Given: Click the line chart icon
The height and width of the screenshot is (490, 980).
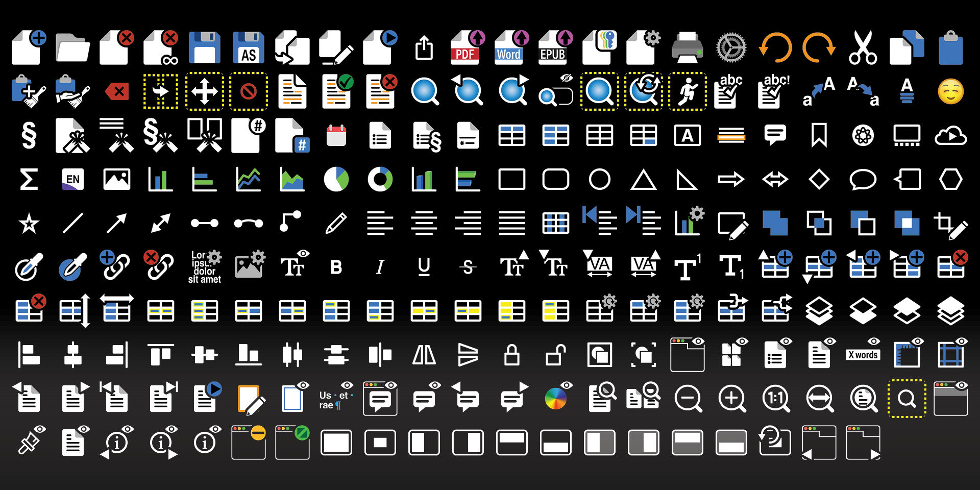Looking at the screenshot, I should click(x=249, y=179).
